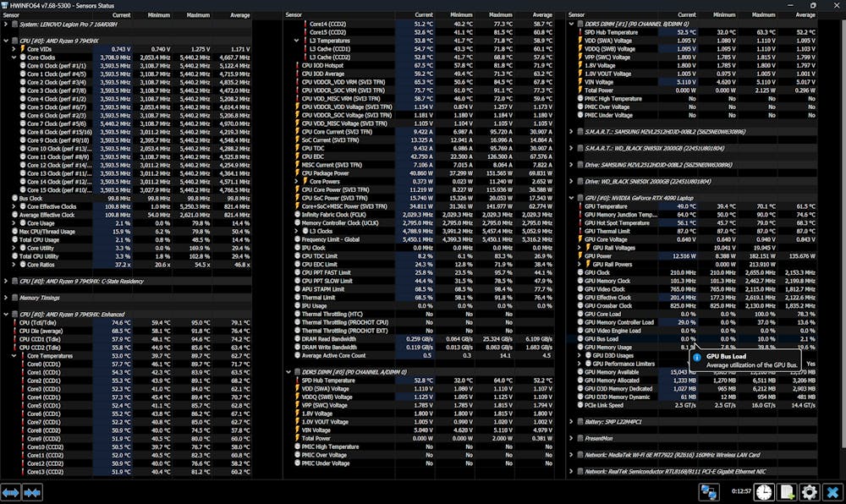Expand the PresentMon section
The height and width of the screenshot is (504, 846).
click(571, 438)
